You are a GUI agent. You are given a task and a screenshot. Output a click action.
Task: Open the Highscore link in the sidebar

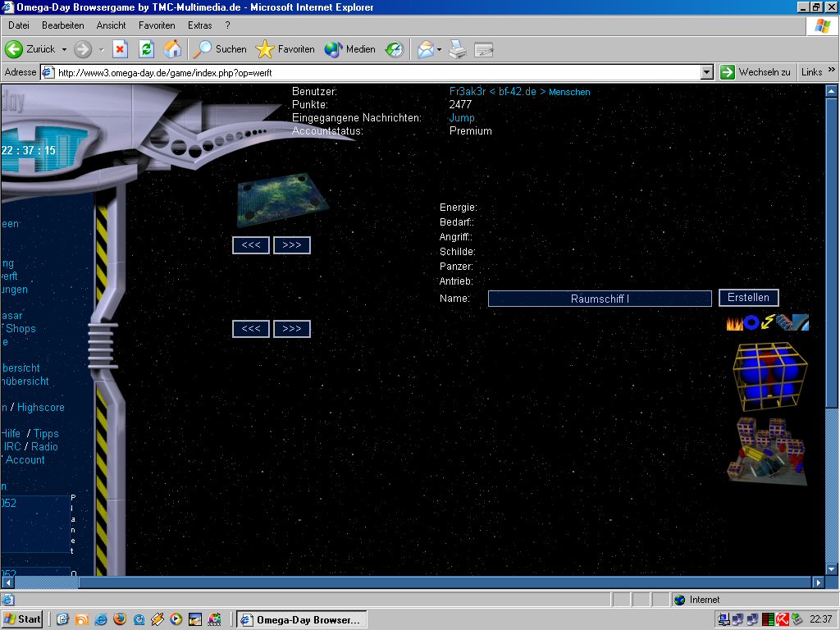(41, 407)
